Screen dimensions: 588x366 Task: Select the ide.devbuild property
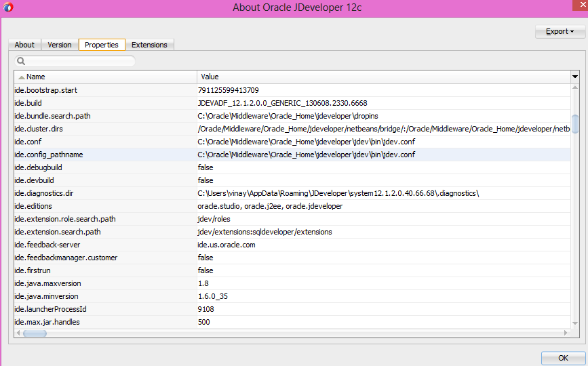(34, 180)
